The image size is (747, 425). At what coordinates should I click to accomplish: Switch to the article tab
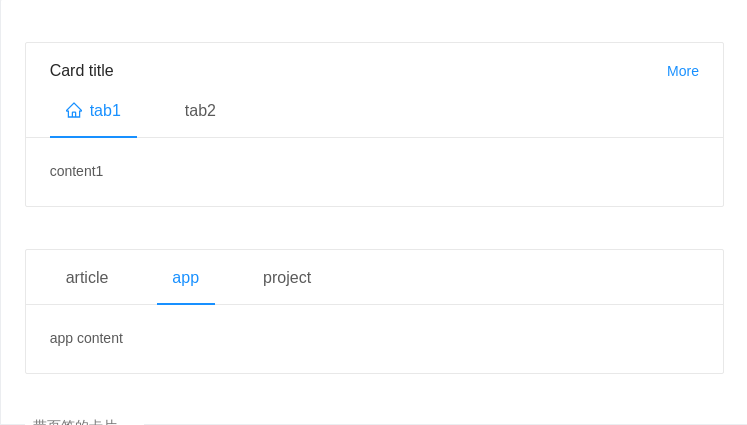click(87, 277)
